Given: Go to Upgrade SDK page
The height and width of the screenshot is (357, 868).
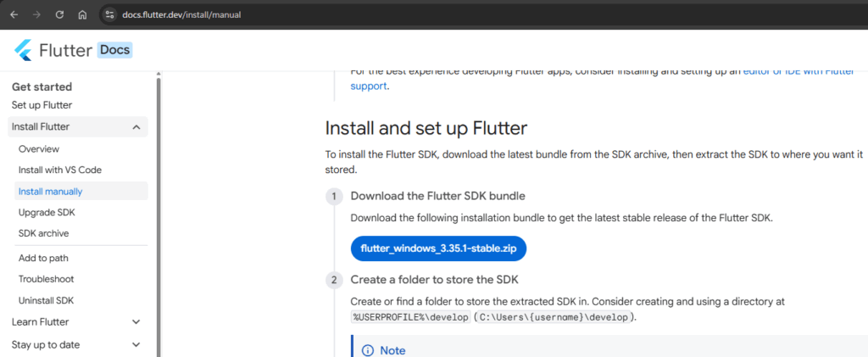Looking at the screenshot, I should 47,213.
